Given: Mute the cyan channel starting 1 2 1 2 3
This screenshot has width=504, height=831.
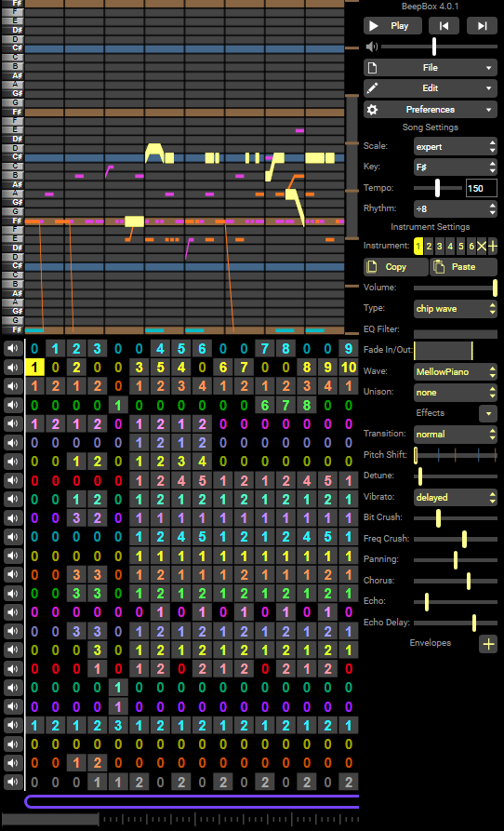Looking at the screenshot, I should click(13, 725).
